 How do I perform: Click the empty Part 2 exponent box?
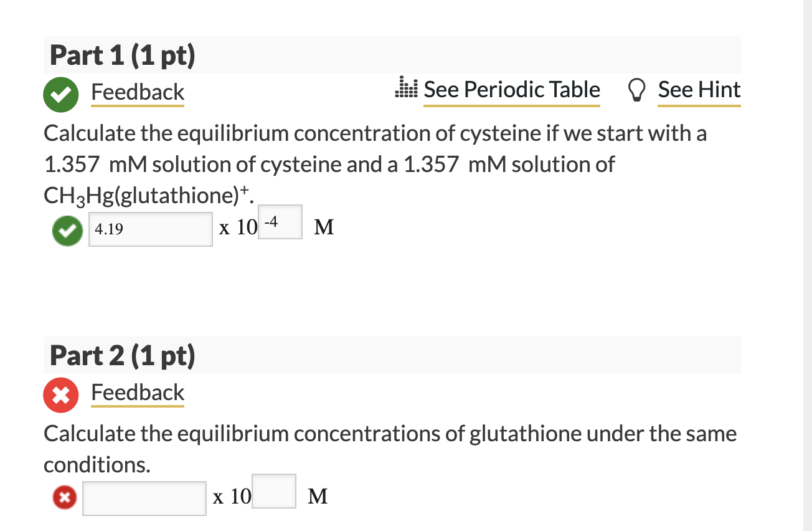pos(273,492)
